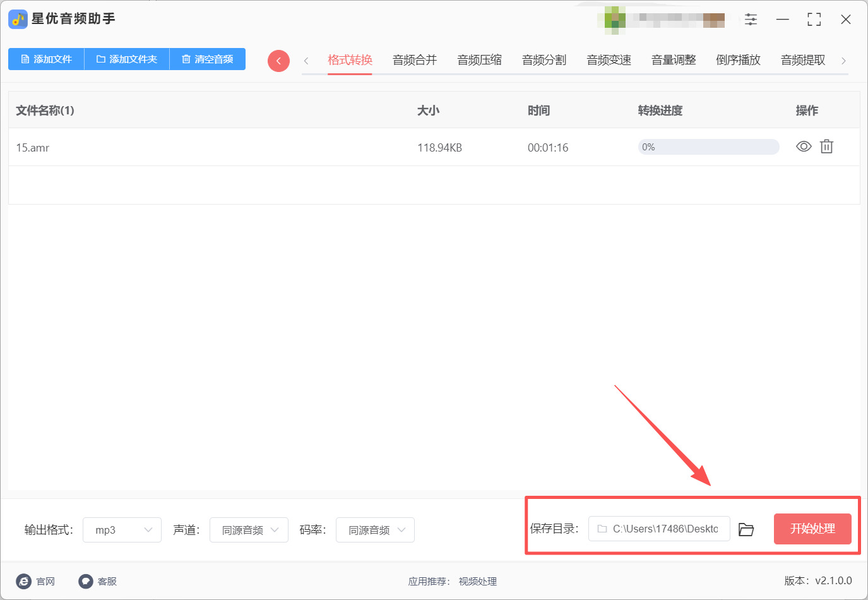Switch to the 音频提取 tab
Screen dimensions: 868x600
803,60
